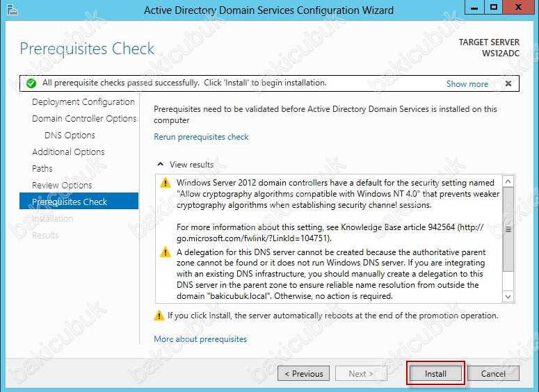The image size is (539, 392).
Task: Minimize the configuration wizard window
Action: click(x=474, y=7)
